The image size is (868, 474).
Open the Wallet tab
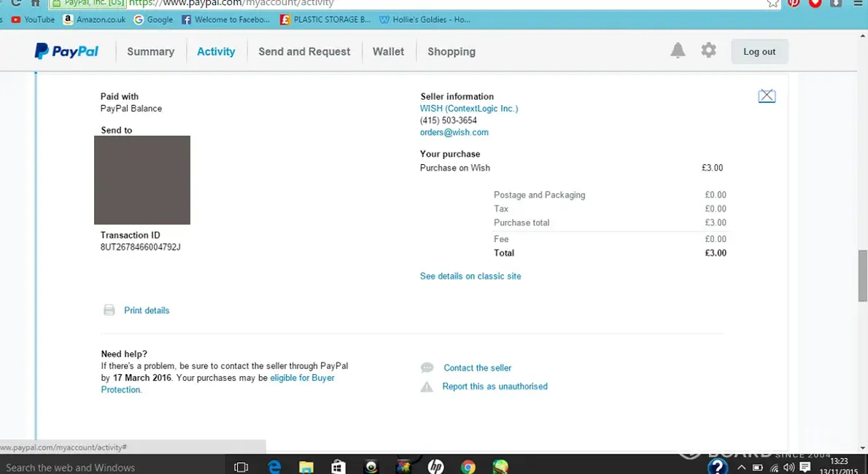click(388, 52)
